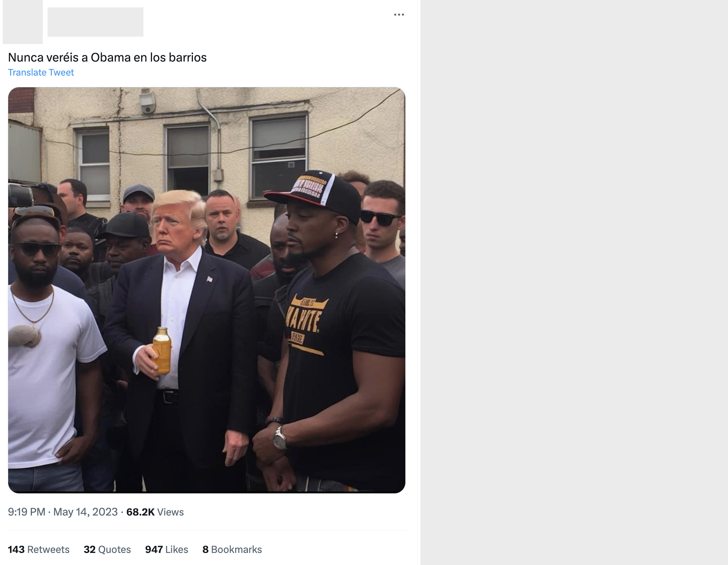Image resolution: width=728 pixels, height=565 pixels.
Task: Open the 8 Bookmarks count
Action: coord(232,549)
